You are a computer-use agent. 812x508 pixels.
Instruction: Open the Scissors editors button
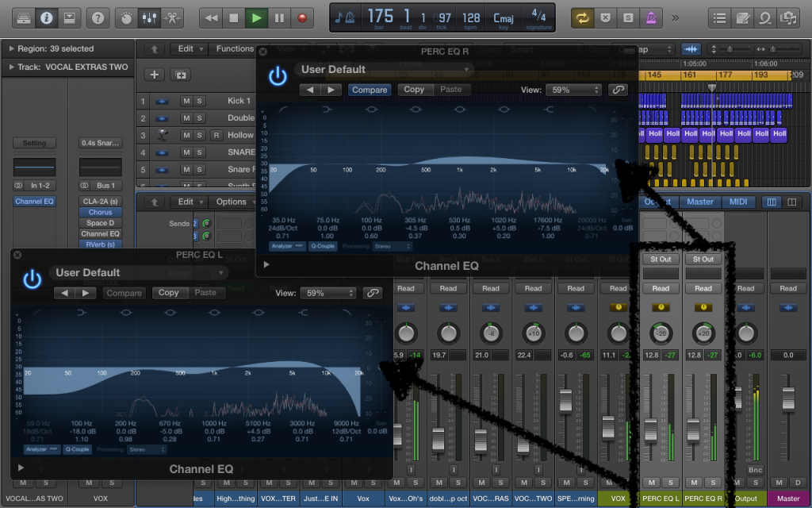(171, 17)
